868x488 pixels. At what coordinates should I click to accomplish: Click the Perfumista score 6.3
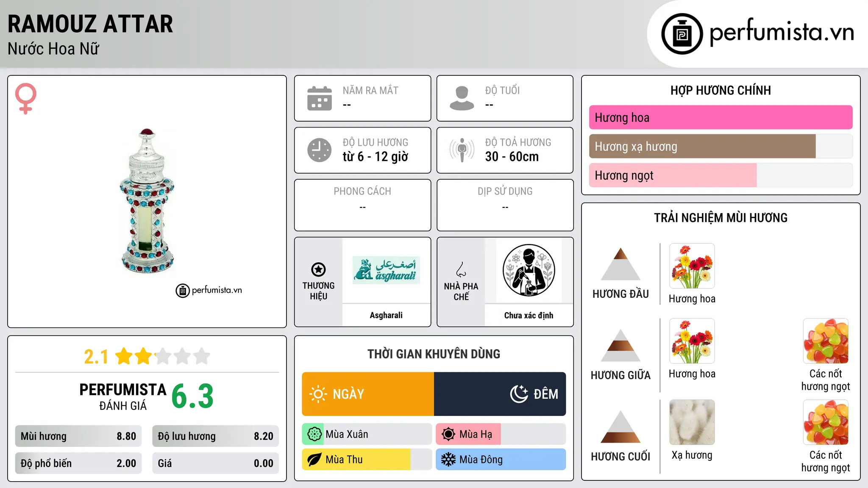pyautogui.click(x=192, y=396)
